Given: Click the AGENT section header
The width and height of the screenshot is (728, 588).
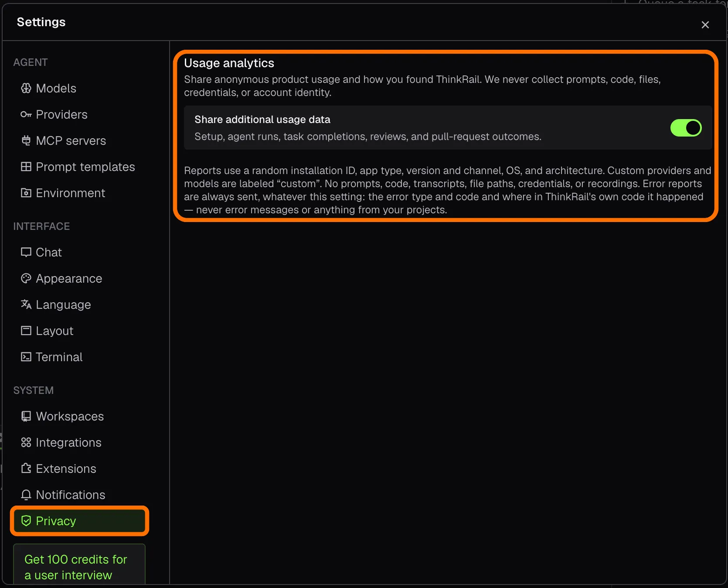Looking at the screenshot, I should [31, 62].
